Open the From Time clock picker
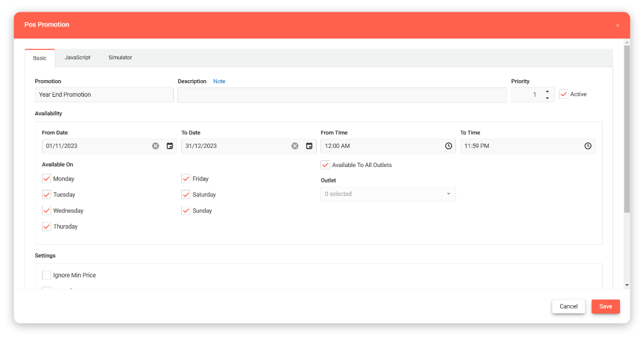The image size is (644, 339). point(448,146)
